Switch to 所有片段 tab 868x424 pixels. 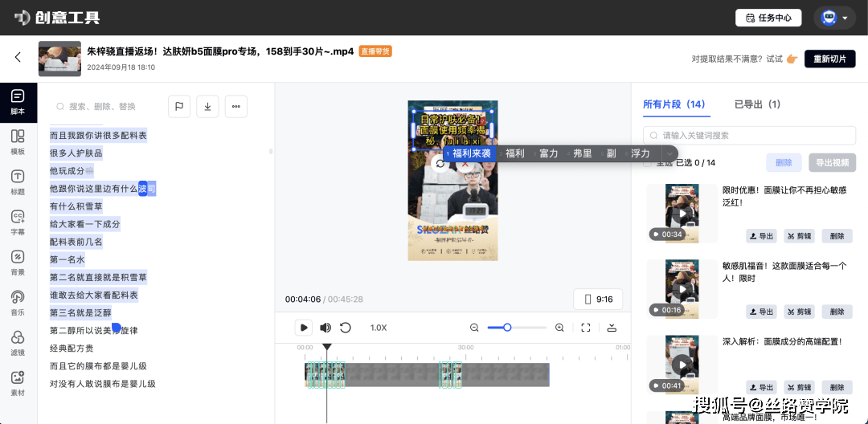(677, 104)
